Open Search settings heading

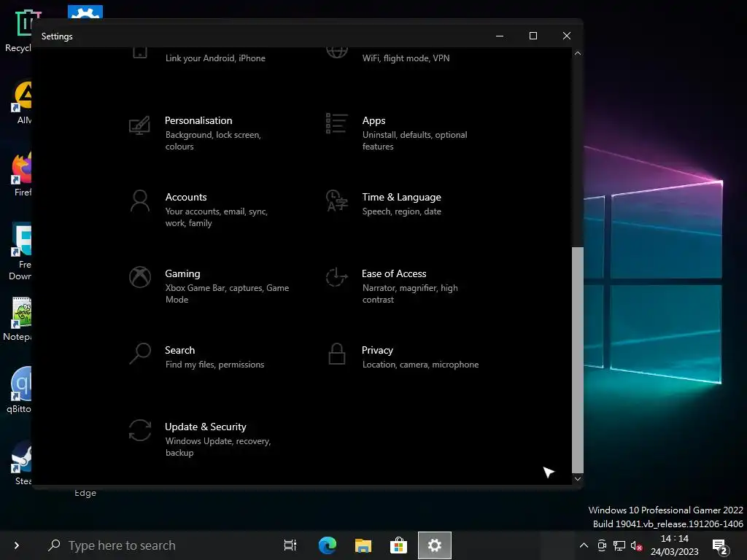coord(179,351)
